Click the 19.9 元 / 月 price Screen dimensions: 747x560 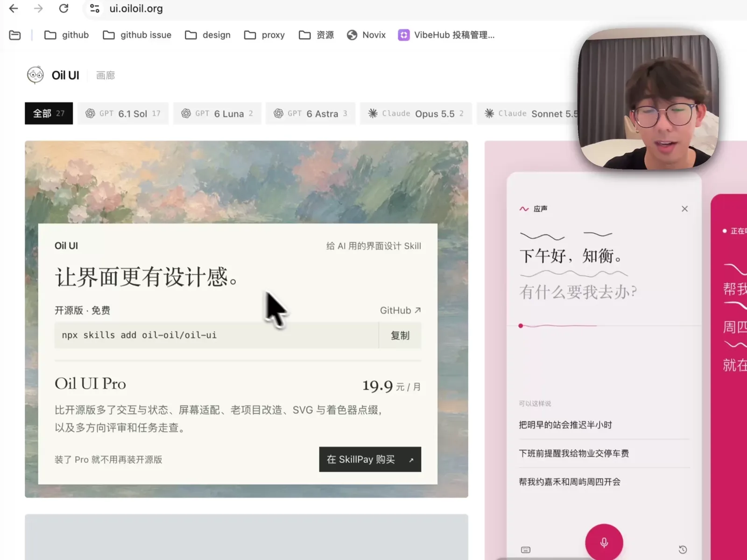[392, 386]
